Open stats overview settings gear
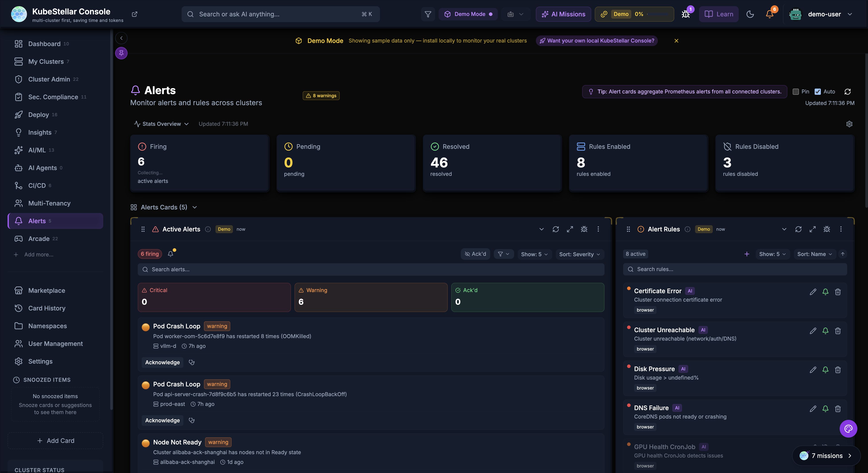This screenshot has height=473, width=868. coord(849,124)
